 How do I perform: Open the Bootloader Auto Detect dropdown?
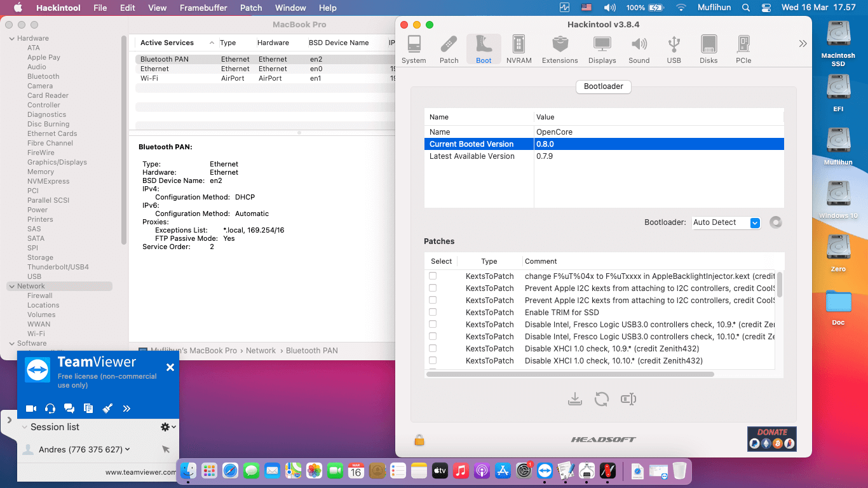point(726,222)
